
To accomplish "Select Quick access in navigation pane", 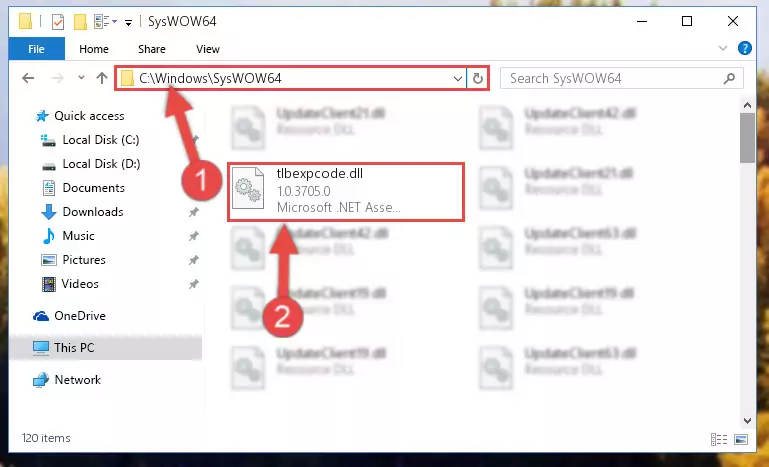I will [x=89, y=116].
